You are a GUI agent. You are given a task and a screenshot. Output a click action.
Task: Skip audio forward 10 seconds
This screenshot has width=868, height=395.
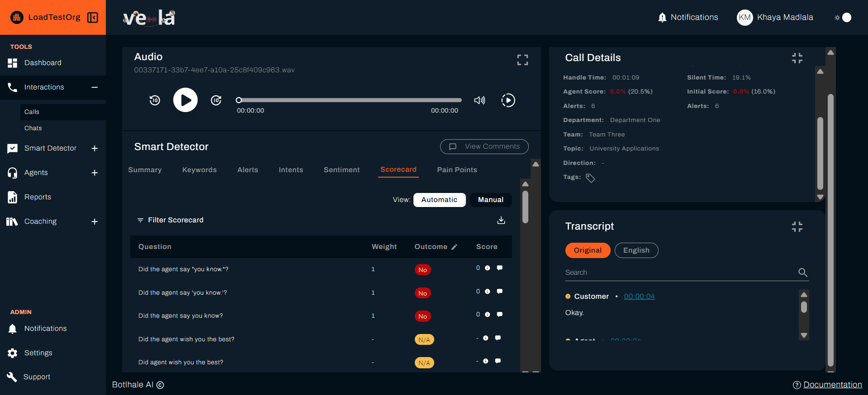216,100
